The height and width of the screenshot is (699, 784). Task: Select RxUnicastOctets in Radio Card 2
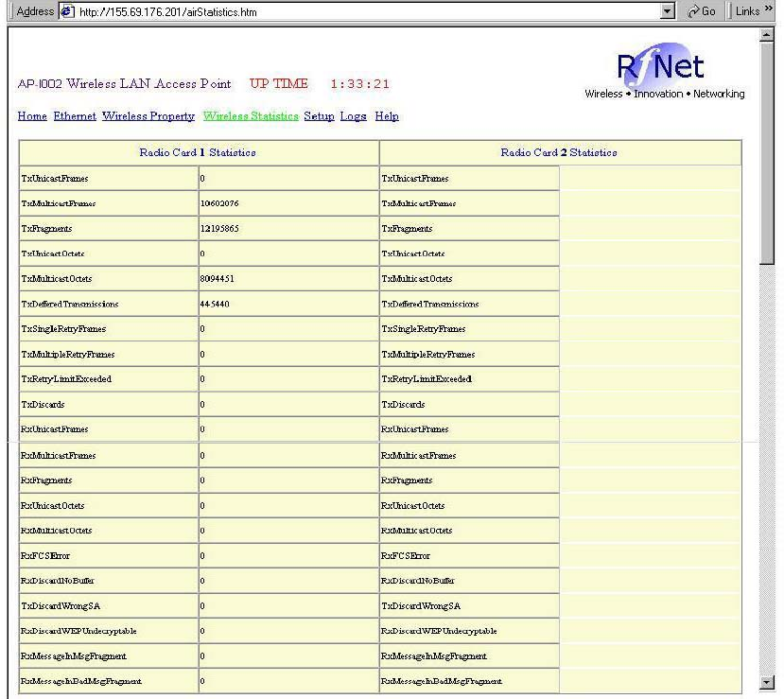[412, 505]
